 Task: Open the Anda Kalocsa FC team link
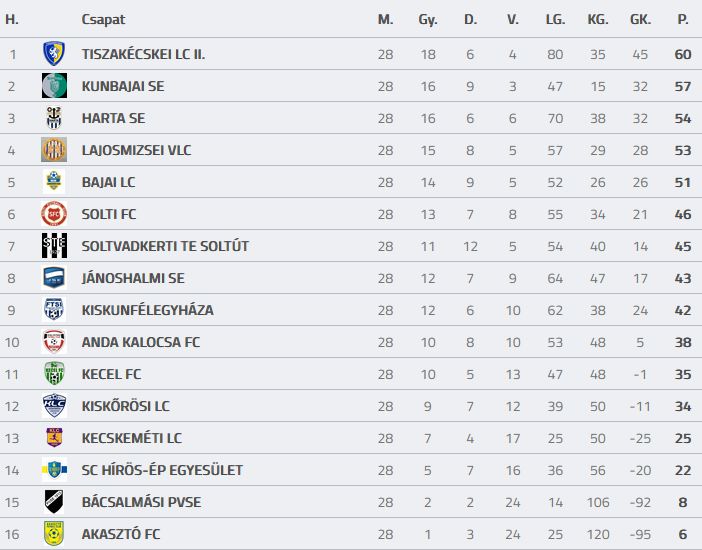(x=141, y=342)
